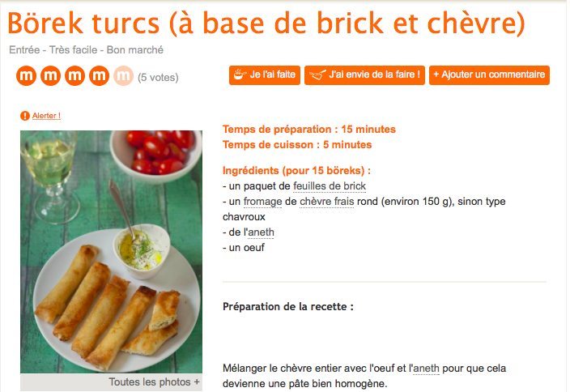Screen dimensions: 570x392
Task: Open the börek recipe photo
Action: (111, 252)
